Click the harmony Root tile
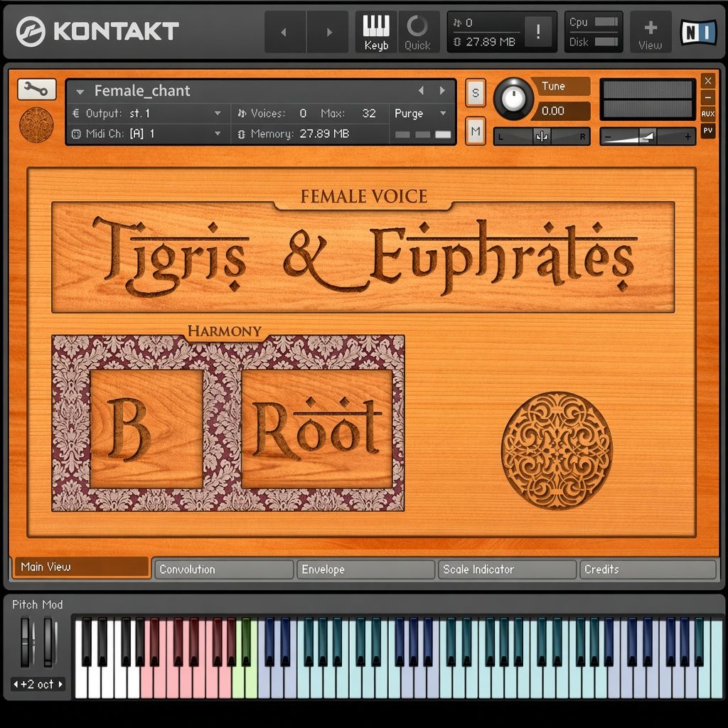Image resolution: width=728 pixels, height=728 pixels. point(317,429)
